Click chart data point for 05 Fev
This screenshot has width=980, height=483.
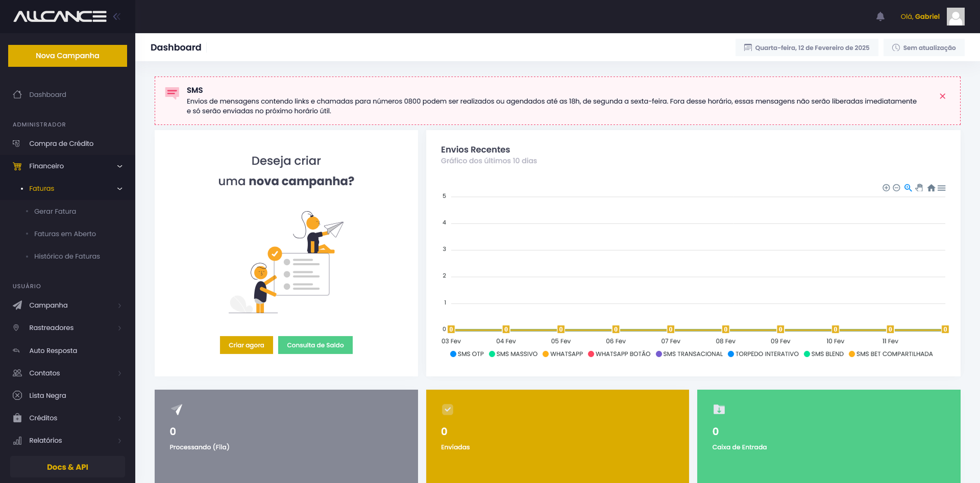561,329
